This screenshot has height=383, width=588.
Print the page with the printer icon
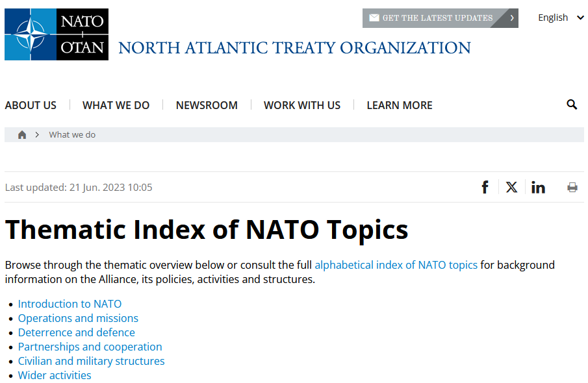coord(572,187)
